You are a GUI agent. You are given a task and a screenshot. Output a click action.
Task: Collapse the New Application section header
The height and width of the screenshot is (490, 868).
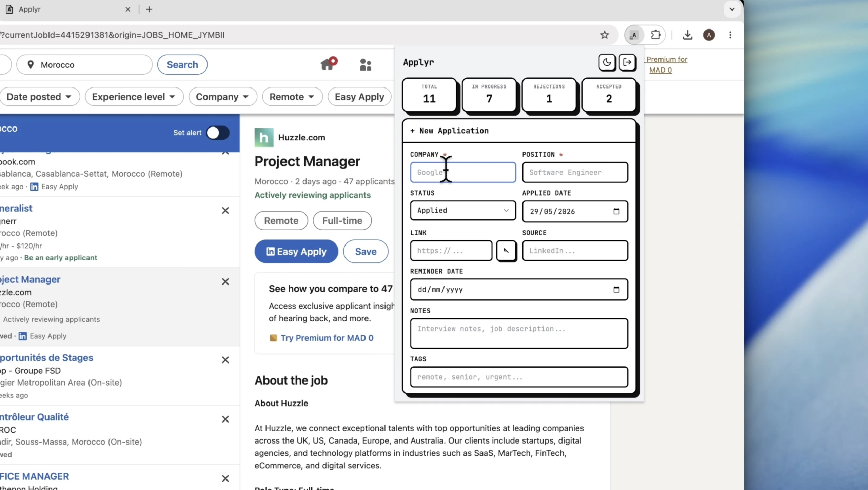click(x=519, y=131)
